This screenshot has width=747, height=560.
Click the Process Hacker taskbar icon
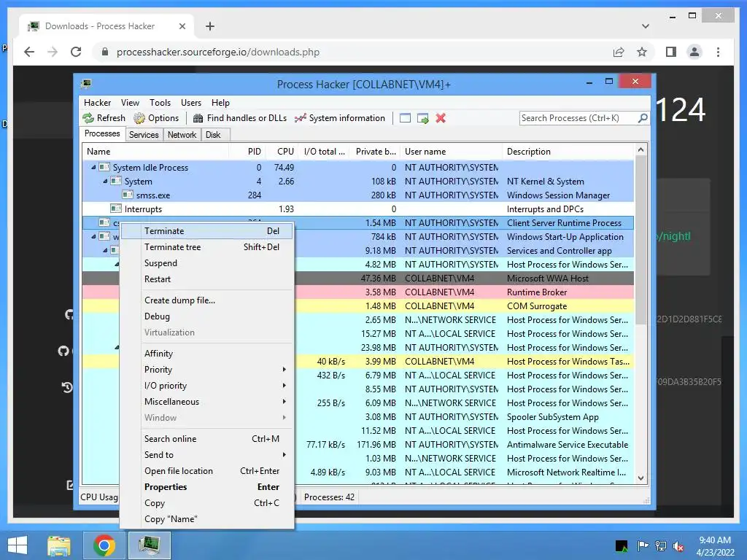[149, 545]
